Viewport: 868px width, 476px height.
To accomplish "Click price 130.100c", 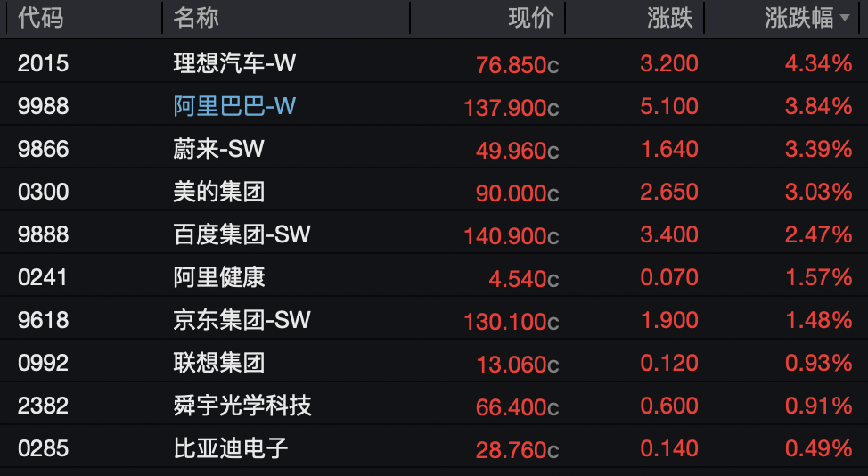I will (512, 322).
